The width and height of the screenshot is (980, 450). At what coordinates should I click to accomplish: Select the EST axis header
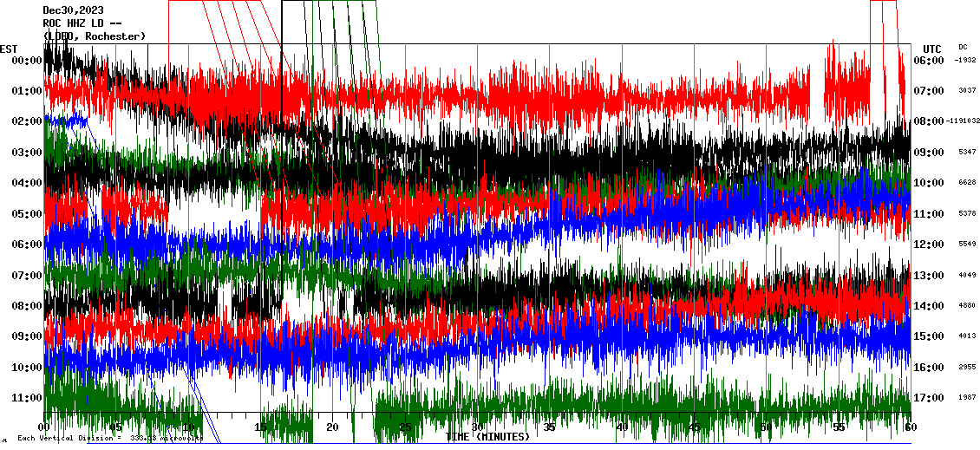(9, 48)
